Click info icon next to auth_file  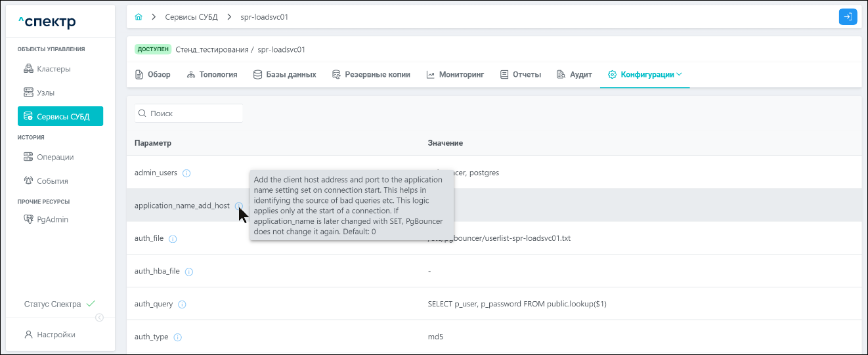[173, 239]
